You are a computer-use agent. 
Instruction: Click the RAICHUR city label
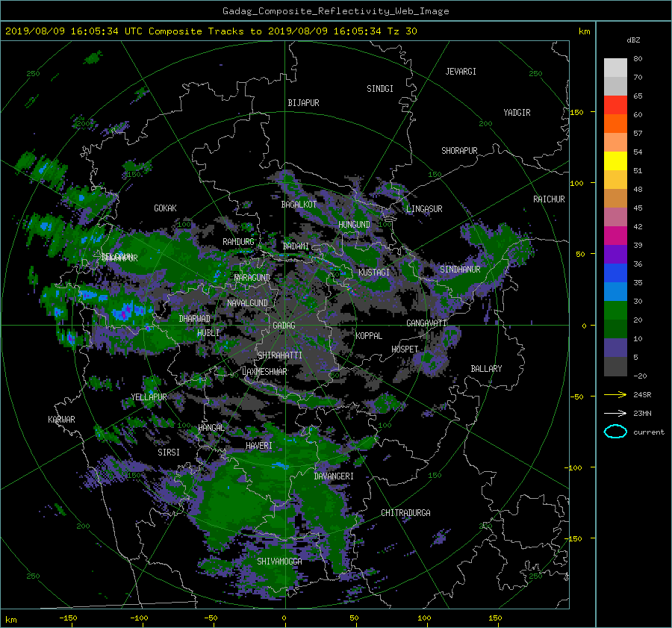click(549, 199)
